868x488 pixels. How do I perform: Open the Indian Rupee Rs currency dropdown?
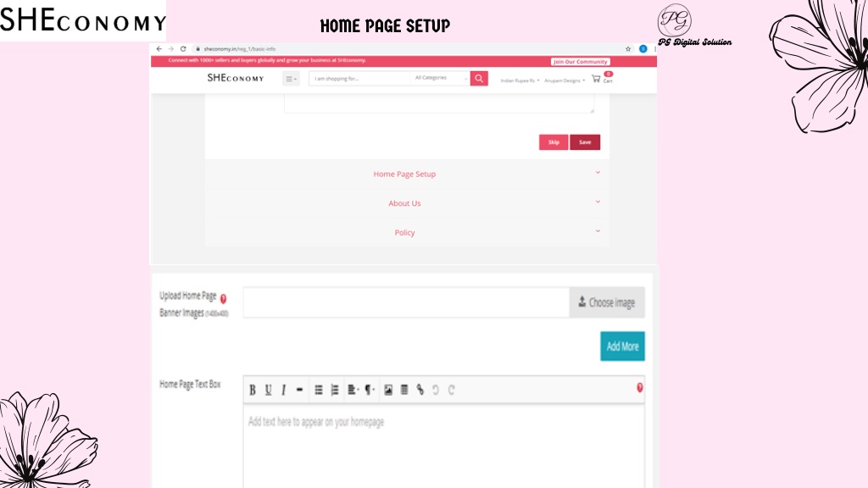[520, 80]
